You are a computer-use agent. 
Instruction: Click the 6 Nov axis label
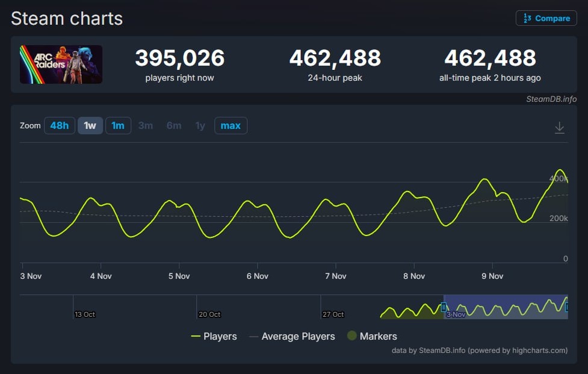[257, 276]
